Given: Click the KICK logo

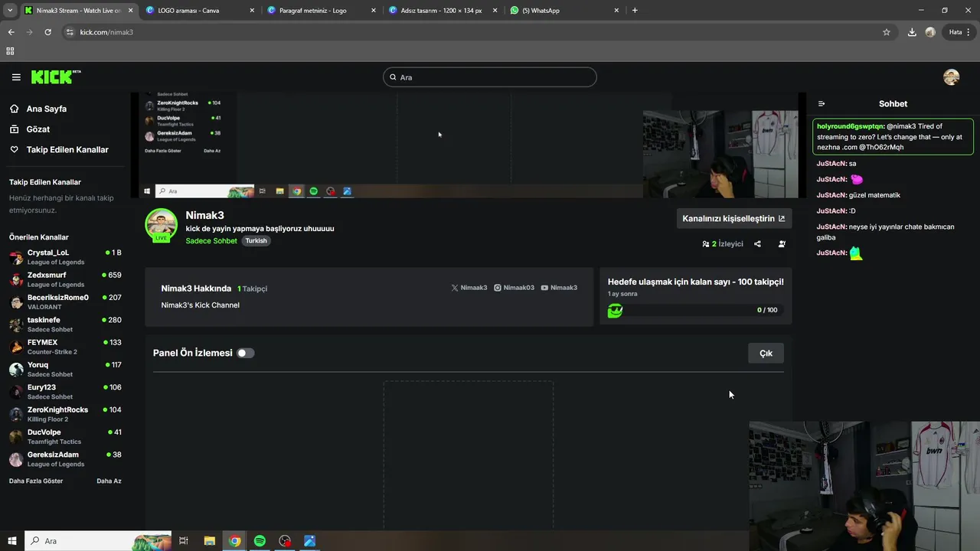Looking at the screenshot, I should click(56, 77).
